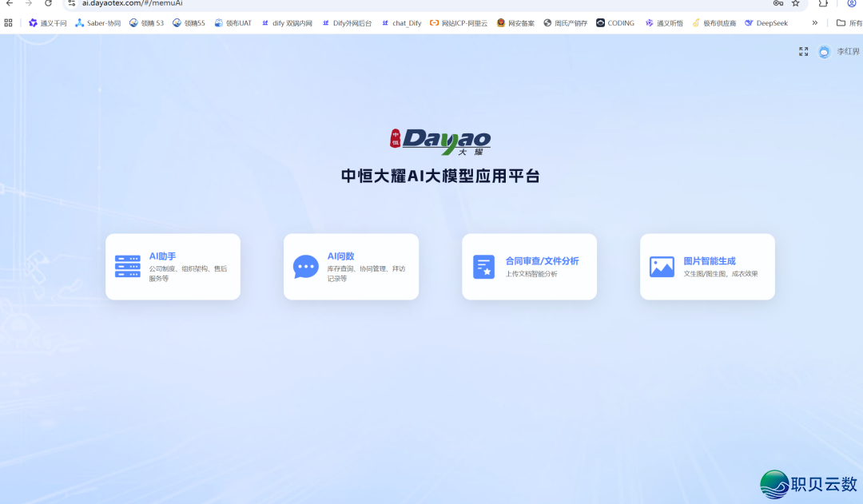
Task: Go back with browser back arrow
Action: click(10, 3)
